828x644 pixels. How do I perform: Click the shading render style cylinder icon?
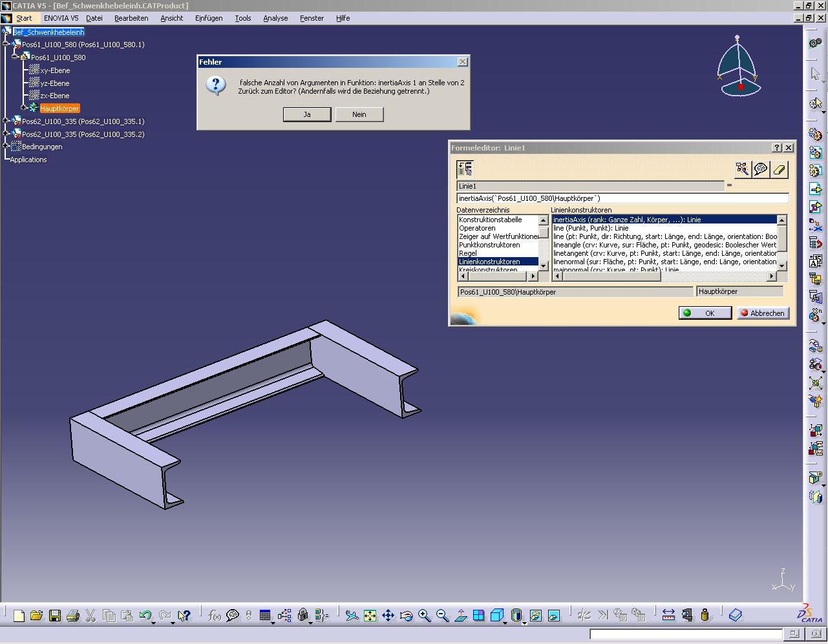(516, 616)
